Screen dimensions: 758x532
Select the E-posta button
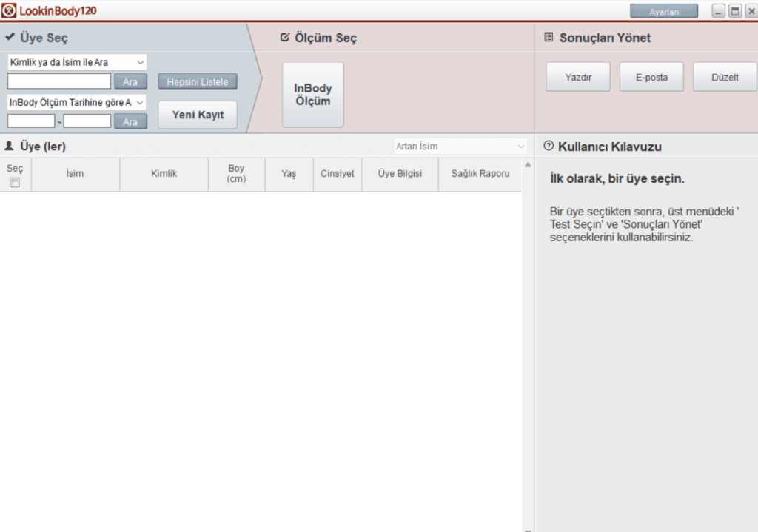click(x=651, y=77)
